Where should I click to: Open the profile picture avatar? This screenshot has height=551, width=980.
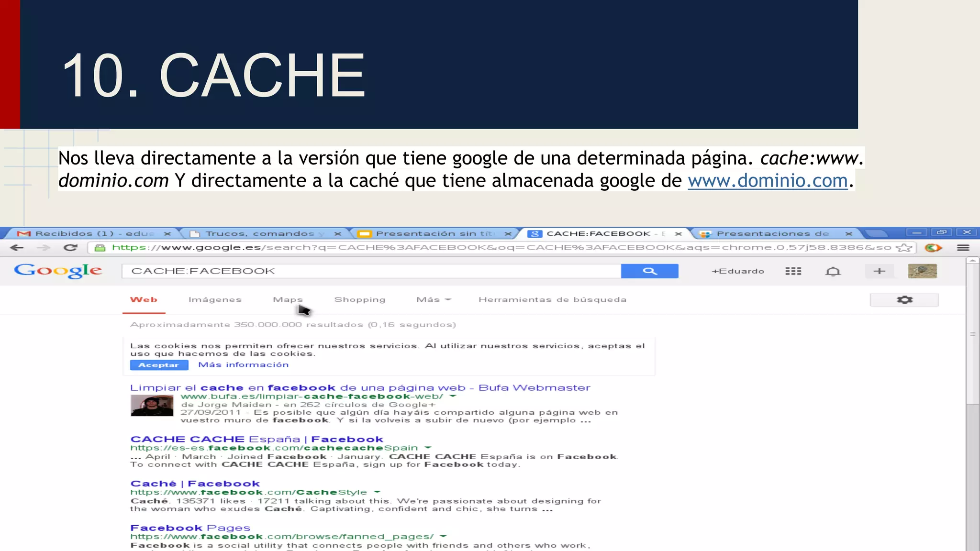click(922, 271)
